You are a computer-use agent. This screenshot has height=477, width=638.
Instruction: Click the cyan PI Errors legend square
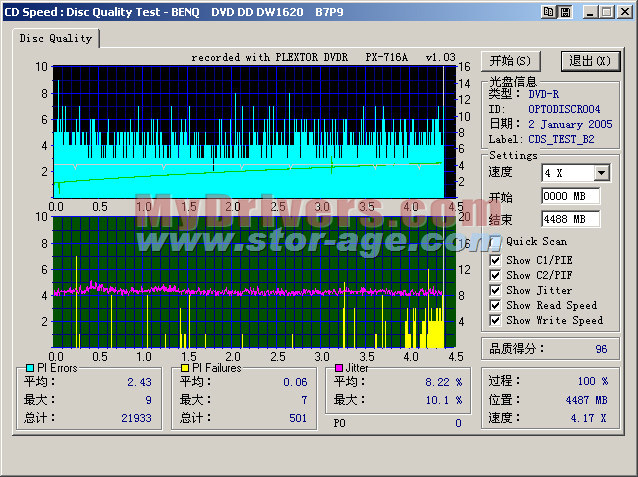(30, 368)
